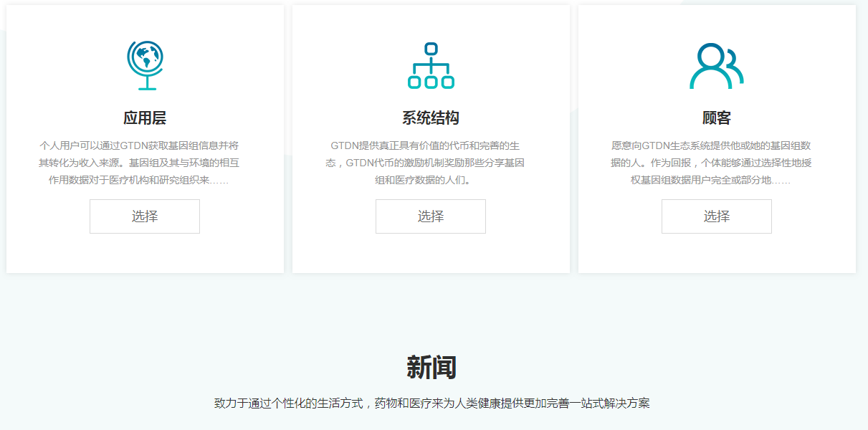
Task: Click the hierarchy diagram icon above 系统结构
Action: pyautogui.click(x=431, y=65)
